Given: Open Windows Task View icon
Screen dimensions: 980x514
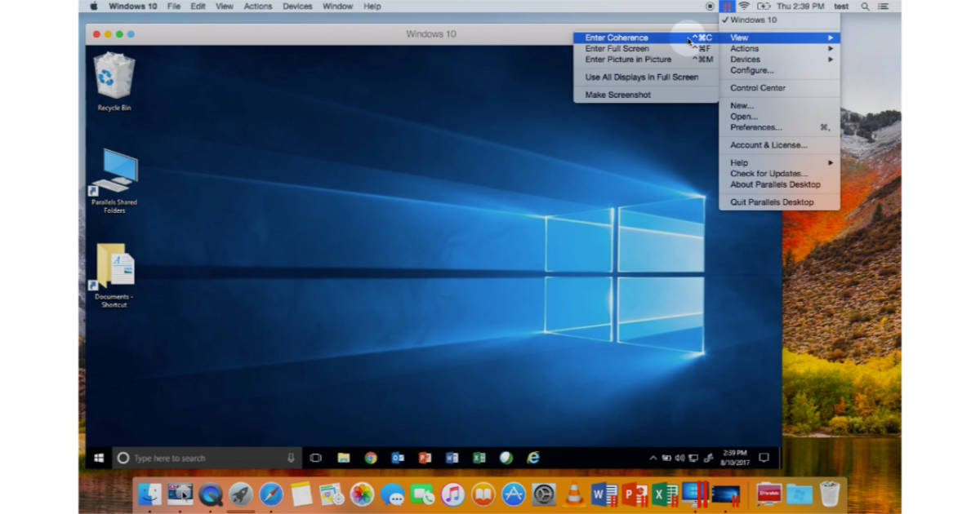Looking at the screenshot, I should point(316,457).
